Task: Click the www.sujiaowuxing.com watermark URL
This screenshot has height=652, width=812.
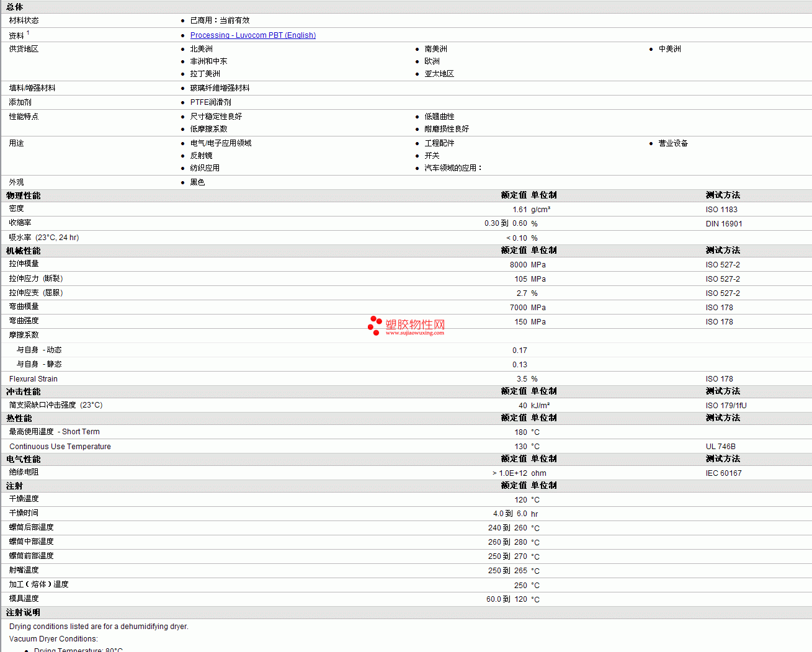Action: (414, 333)
